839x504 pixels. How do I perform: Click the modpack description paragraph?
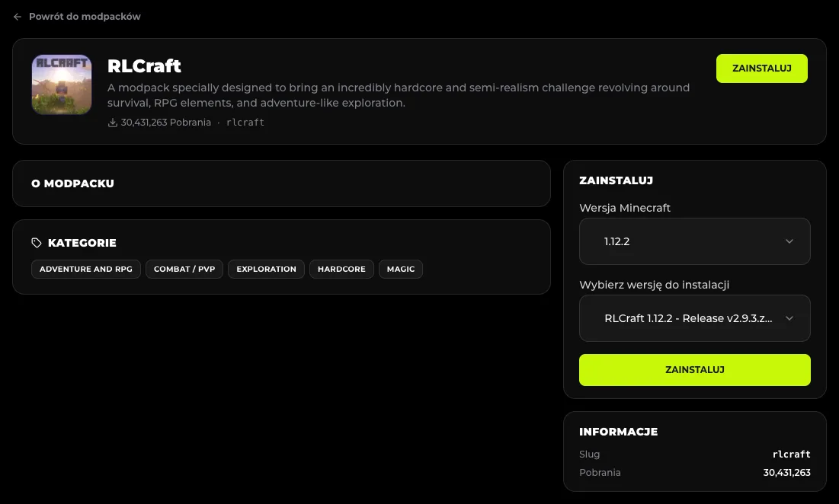[x=399, y=95]
